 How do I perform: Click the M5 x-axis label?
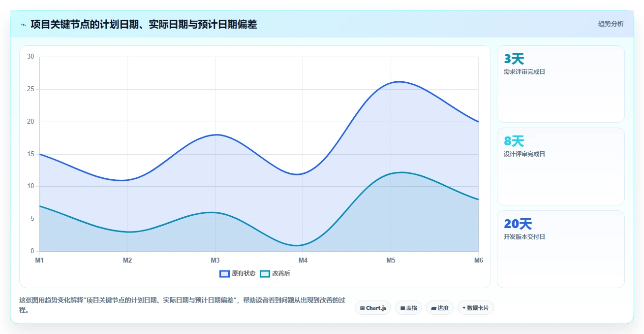coord(391,260)
